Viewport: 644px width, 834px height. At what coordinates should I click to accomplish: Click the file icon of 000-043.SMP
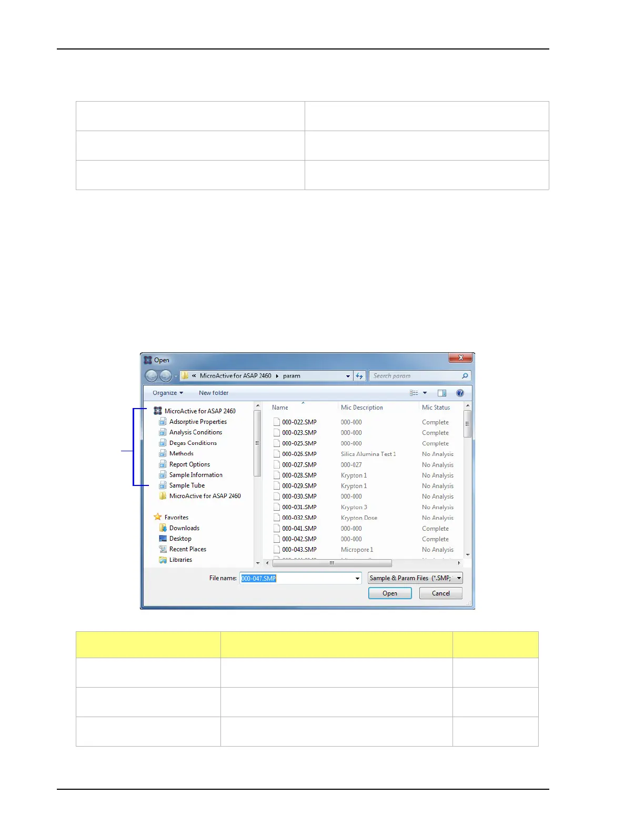coord(277,549)
